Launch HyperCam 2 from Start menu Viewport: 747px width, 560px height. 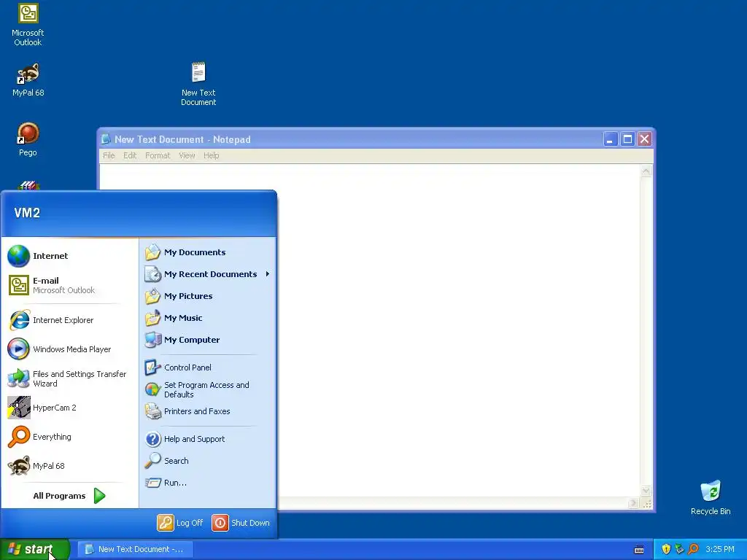coord(70,408)
